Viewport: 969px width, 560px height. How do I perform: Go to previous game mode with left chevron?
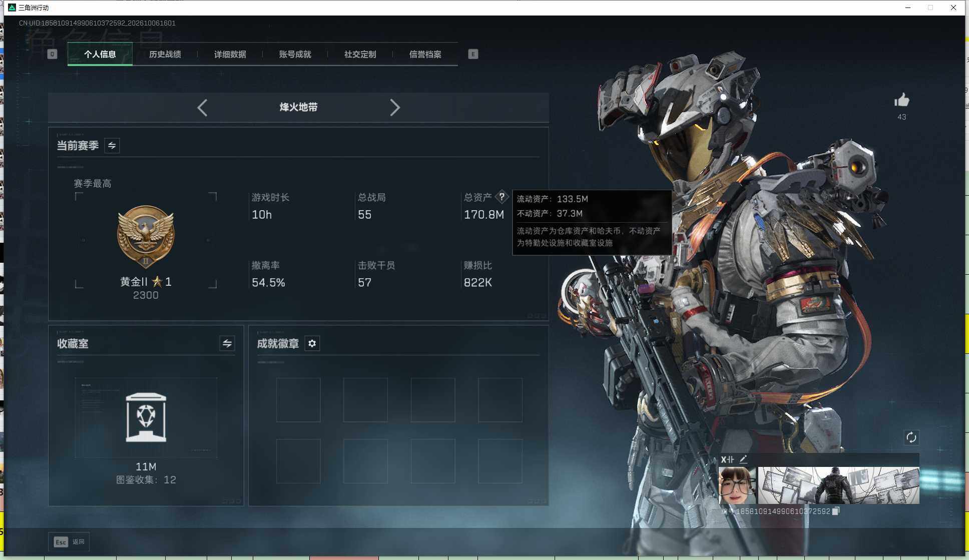(202, 108)
